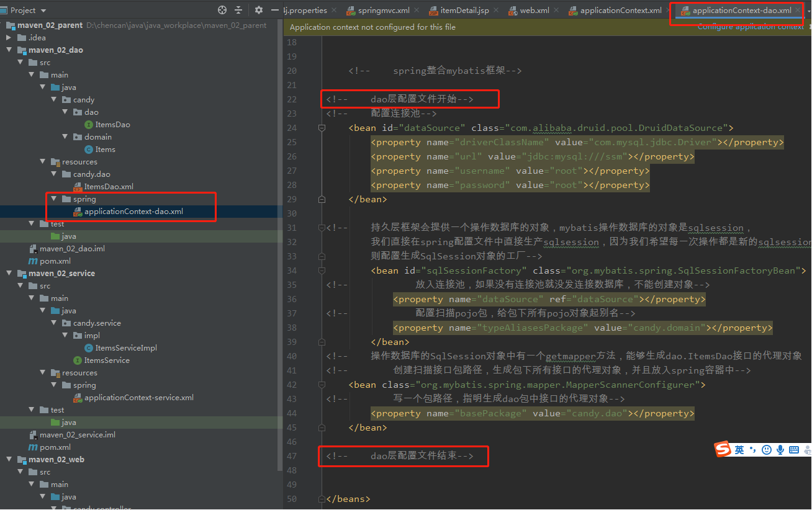
Task: Click the maven_02_dao module folder icon
Action: click(x=22, y=50)
